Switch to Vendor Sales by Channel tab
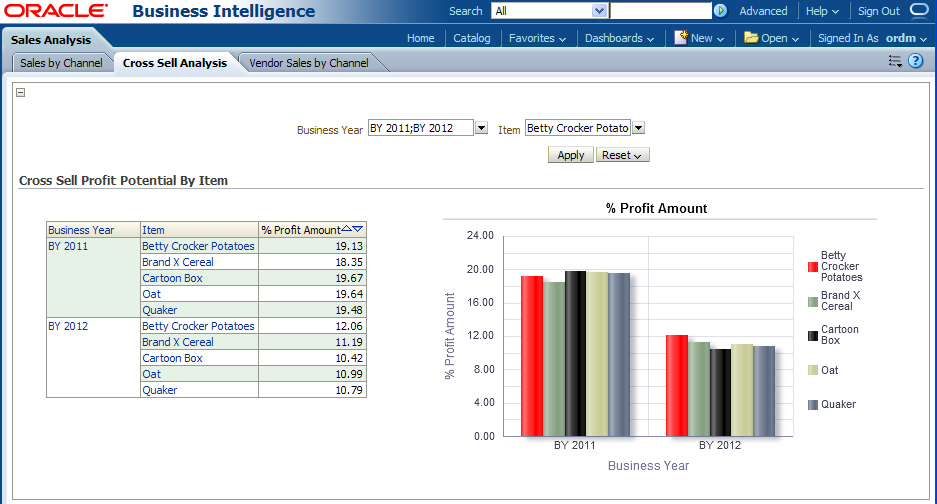 (x=308, y=63)
